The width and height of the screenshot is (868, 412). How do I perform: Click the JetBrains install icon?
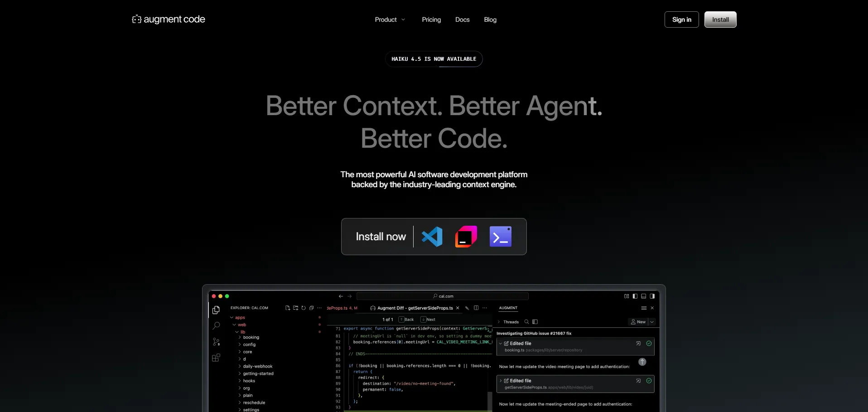pos(466,237)
